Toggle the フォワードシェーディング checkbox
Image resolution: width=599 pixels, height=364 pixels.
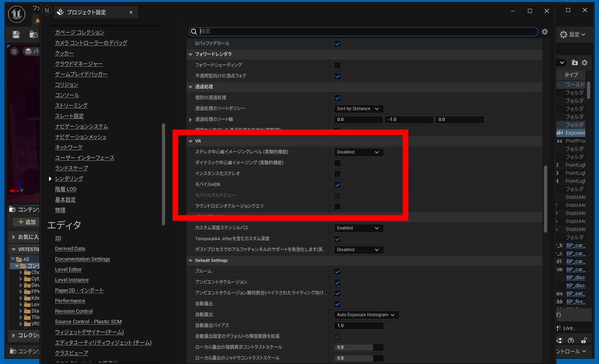337,65
